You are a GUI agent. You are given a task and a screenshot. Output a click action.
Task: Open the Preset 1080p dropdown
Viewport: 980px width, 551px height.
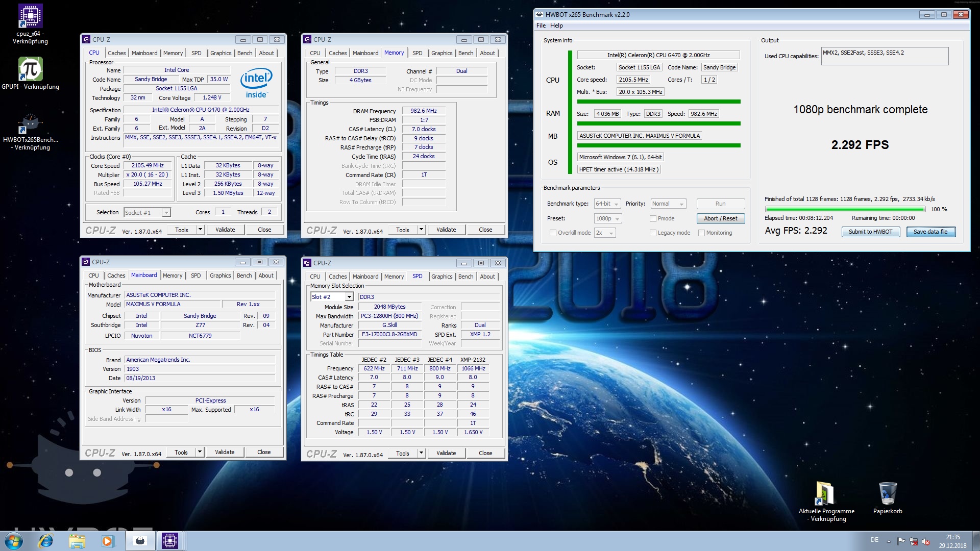[608, 218]
